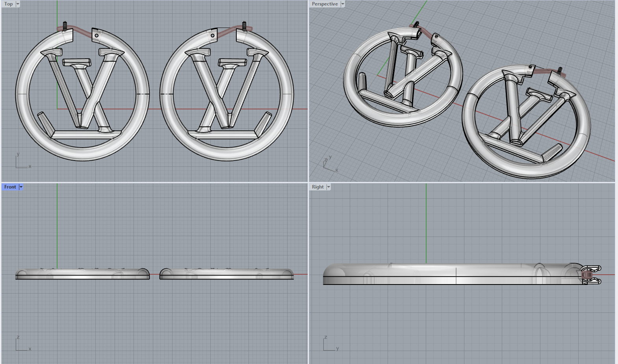Select the left earring's pin hole in Top view
This screenshot has height=364, width=618.
[x=97, y=35]
